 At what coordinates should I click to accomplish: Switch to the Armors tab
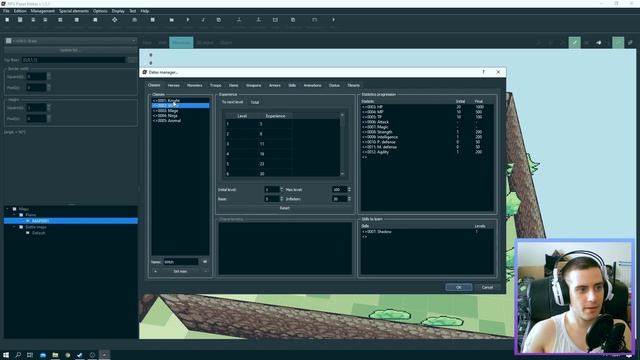(x=275, y=85)
